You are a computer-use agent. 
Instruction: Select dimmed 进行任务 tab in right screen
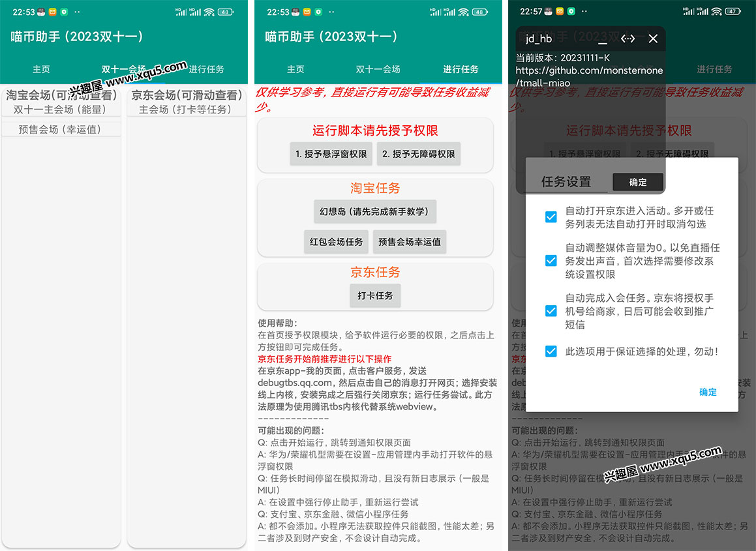pyautogui.click(x=714, y=69)
